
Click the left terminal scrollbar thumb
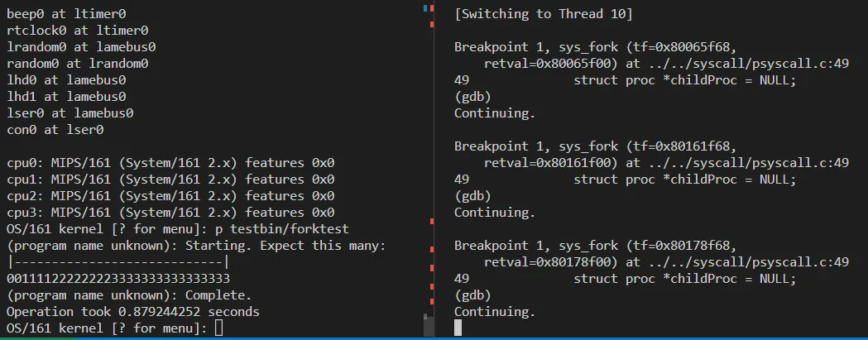[428, 324]
